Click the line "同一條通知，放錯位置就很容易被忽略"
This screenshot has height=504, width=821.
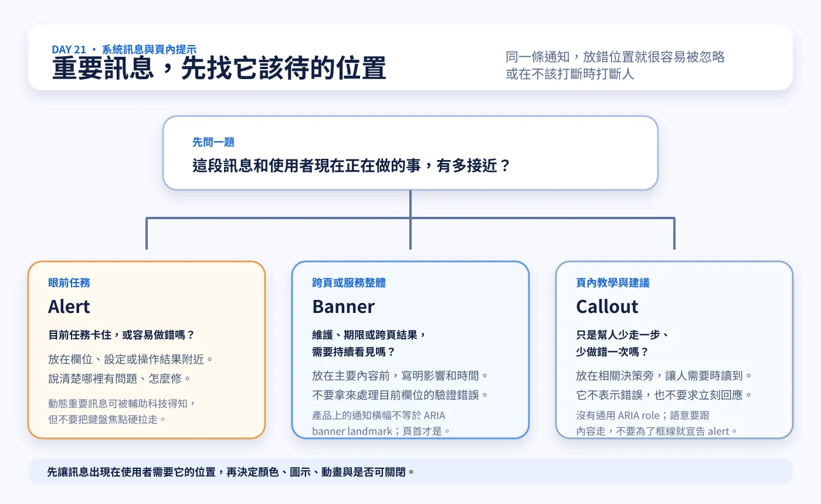(x=616, y=57)
